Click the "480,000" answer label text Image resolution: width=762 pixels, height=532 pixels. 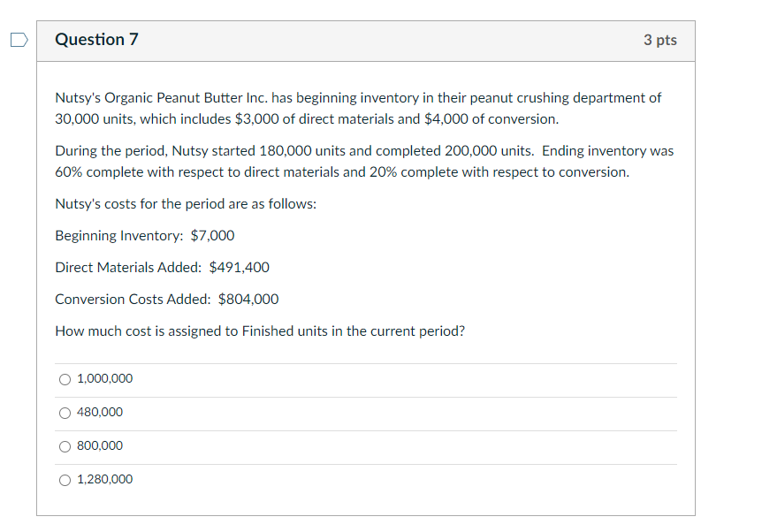pyautogui.click(x=100, y=413)
